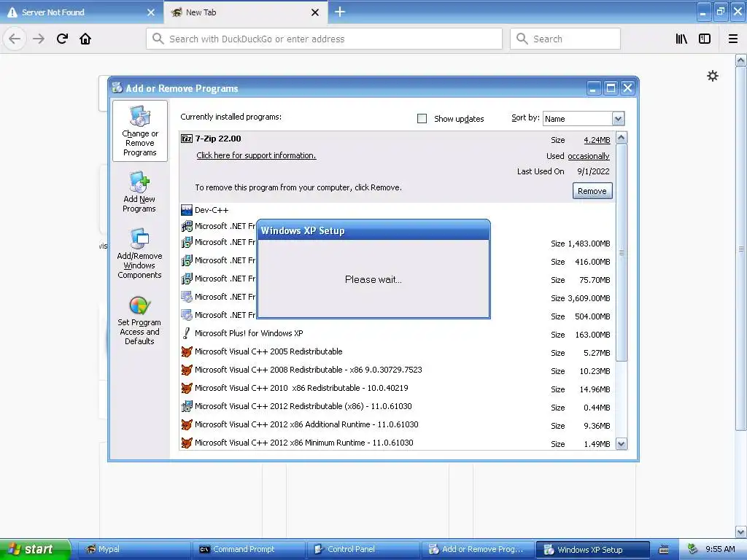Screen dimensions: 747x560
Task: Click browser page scrollbar up arrow
Action: coord(740,60)
